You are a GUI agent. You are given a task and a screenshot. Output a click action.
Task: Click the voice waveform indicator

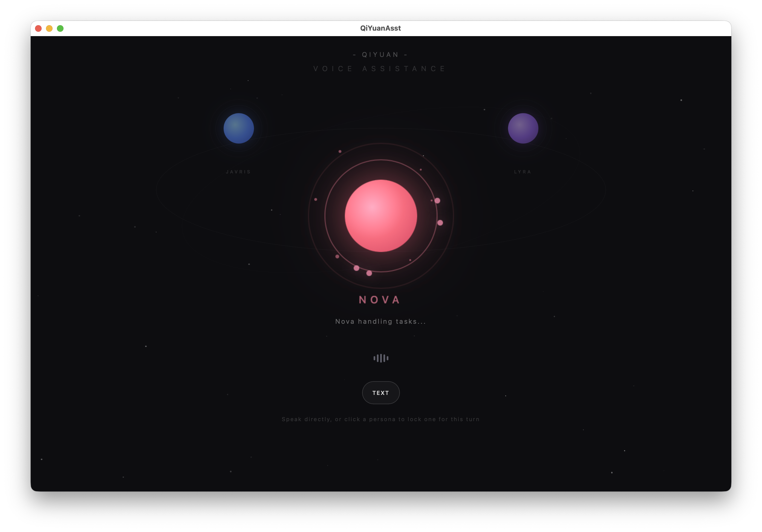pyautogui.click(x=381, y=358)
